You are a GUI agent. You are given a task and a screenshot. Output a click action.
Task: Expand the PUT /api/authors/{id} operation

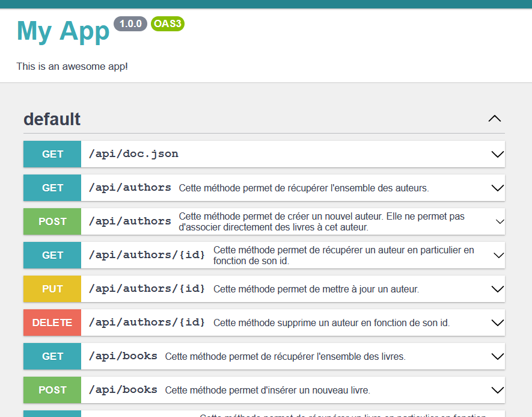[497, 289]
